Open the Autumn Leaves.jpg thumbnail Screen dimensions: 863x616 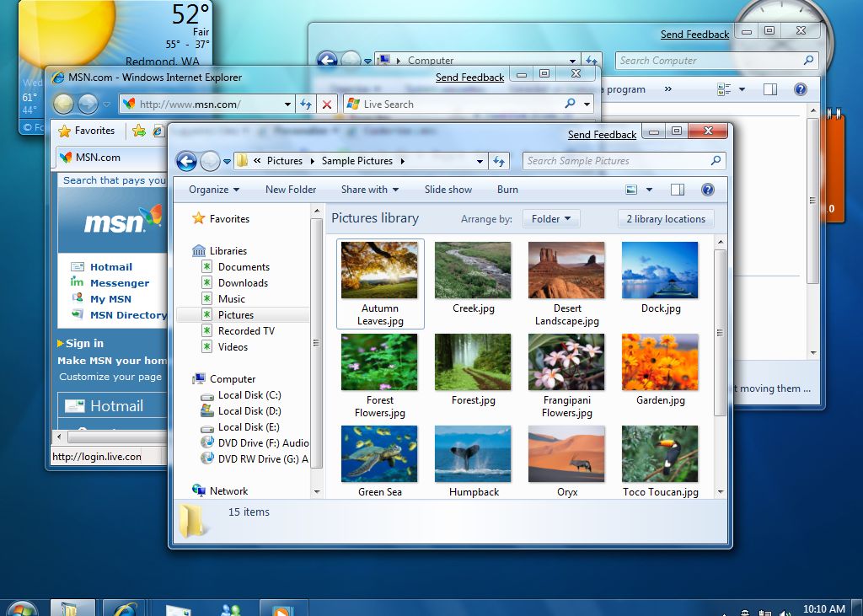(x=379, y=270)
